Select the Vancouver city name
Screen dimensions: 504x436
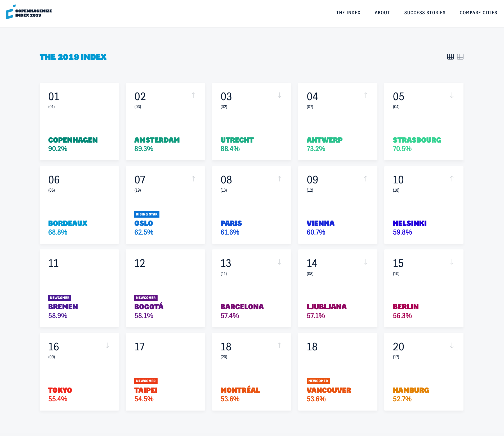(x=329, y=390)
